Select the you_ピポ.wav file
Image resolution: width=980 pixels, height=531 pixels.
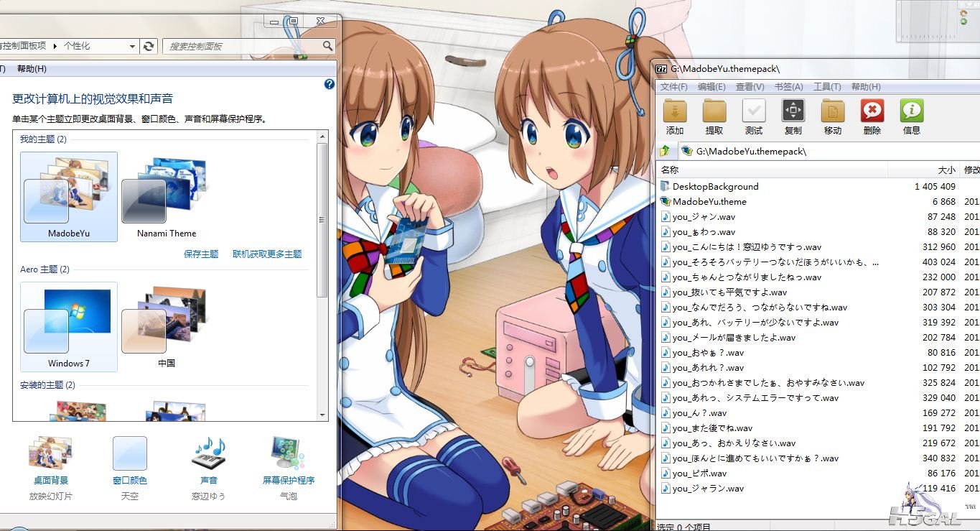pos(694,473)
